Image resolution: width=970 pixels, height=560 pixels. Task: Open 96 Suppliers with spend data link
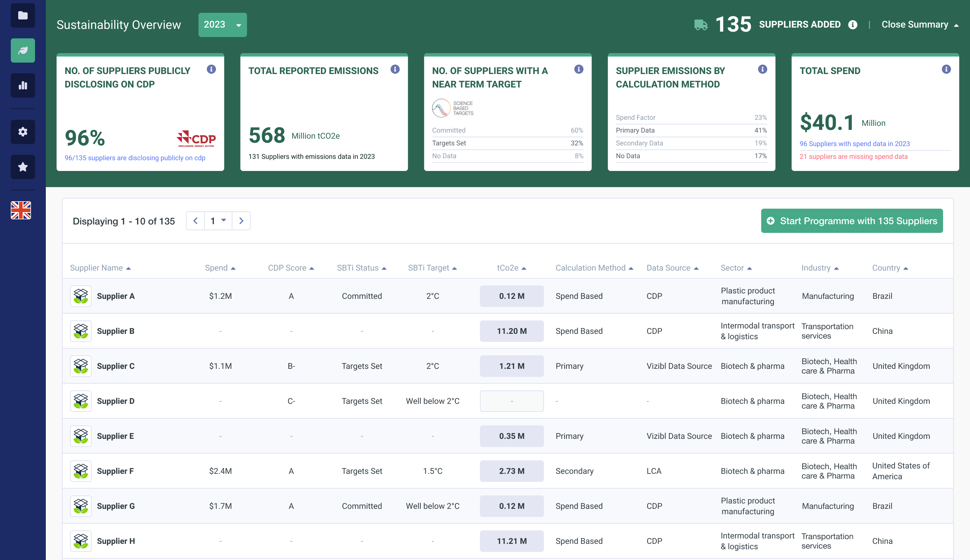[x=854, y=144]
